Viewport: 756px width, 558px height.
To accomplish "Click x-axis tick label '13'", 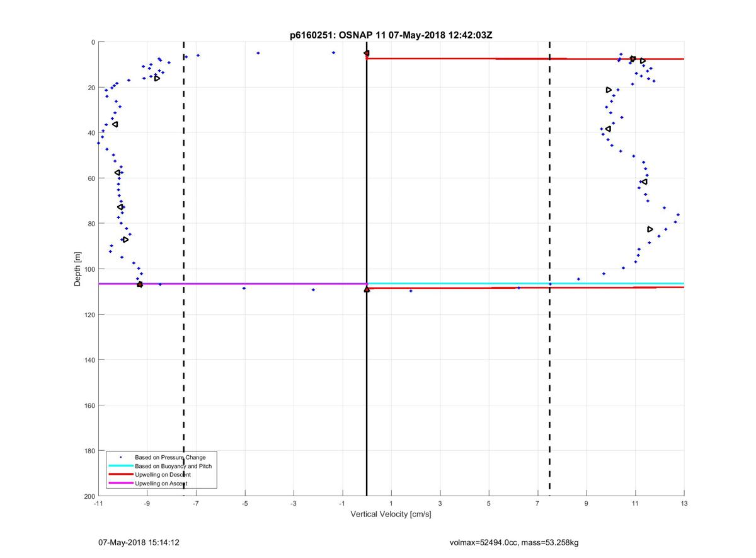I will click(x=684, y=504).
